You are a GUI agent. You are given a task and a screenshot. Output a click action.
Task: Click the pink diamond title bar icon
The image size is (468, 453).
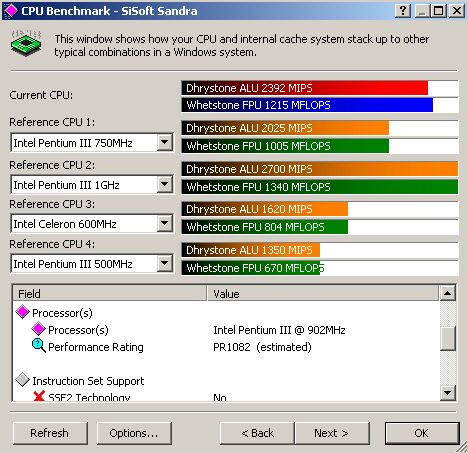(x=11, y=10)
